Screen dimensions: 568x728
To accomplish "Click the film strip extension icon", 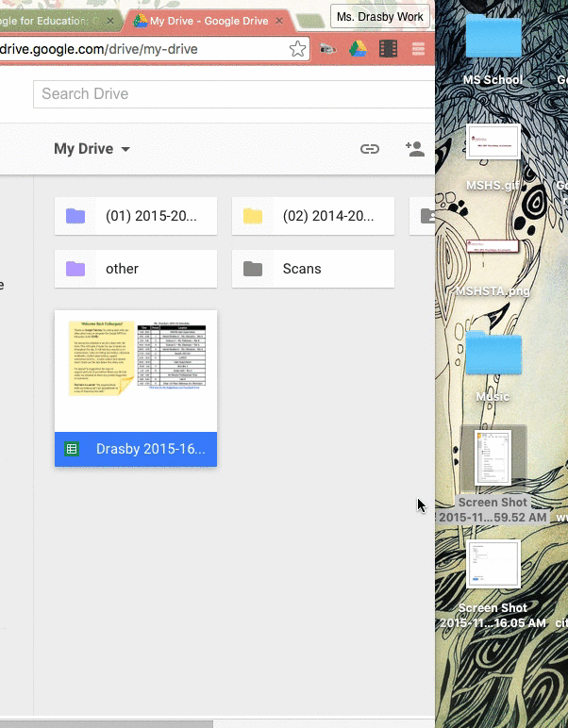I will [x=388, y=49].
